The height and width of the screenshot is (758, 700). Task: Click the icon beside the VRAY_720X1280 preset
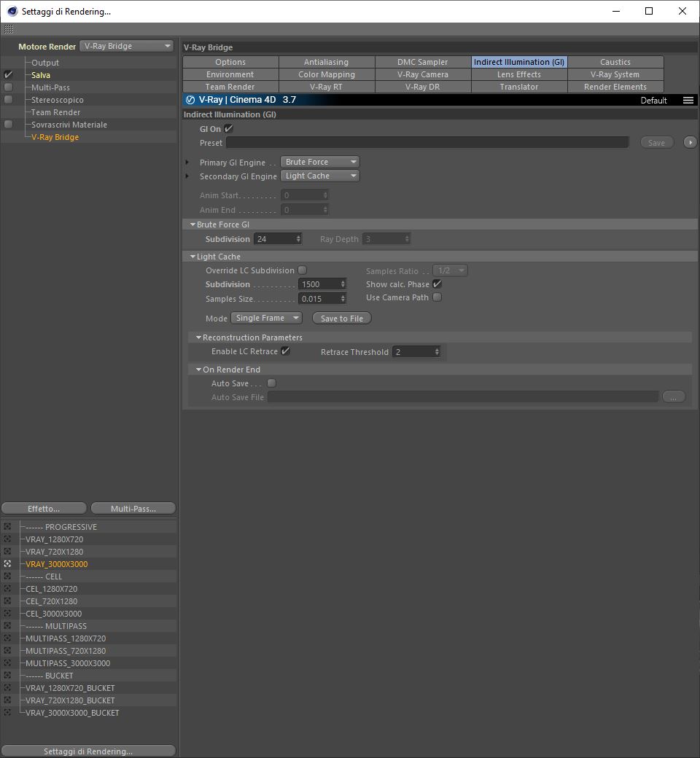click(x=7, y=552)
